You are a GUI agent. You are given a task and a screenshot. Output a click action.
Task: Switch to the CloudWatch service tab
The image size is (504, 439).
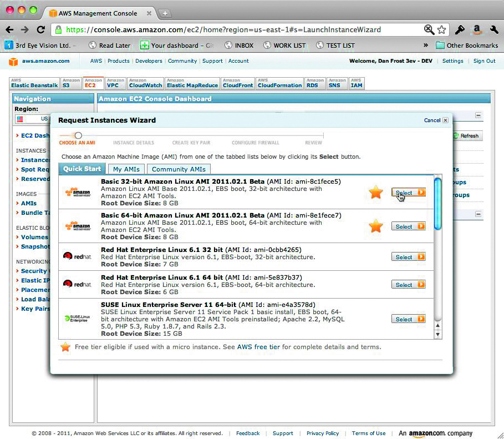pyautogui.click(x=145, y=83)
